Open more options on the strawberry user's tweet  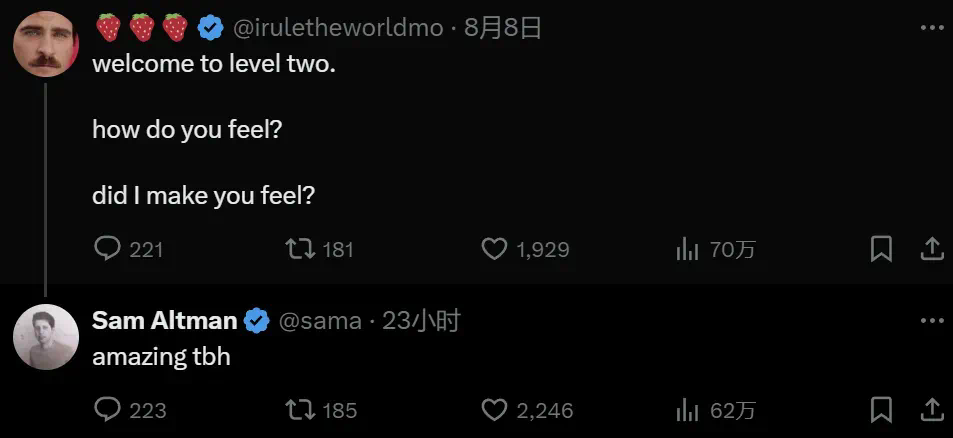tap(931, 28)
